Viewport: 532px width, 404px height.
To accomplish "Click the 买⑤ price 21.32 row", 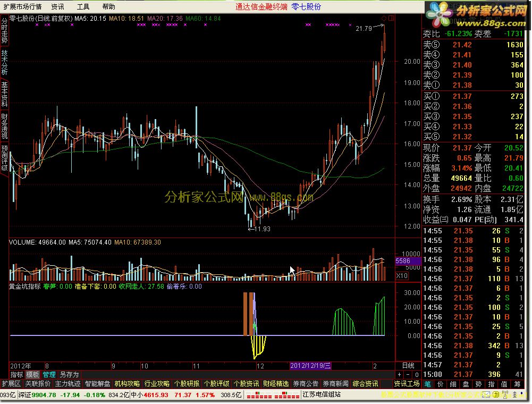I will (x=473, y=137).
